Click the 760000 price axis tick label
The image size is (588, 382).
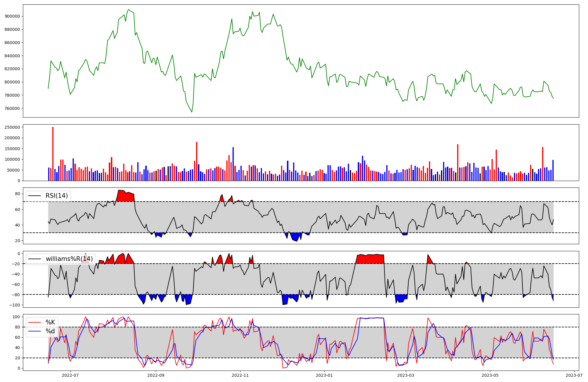point(12,108)
